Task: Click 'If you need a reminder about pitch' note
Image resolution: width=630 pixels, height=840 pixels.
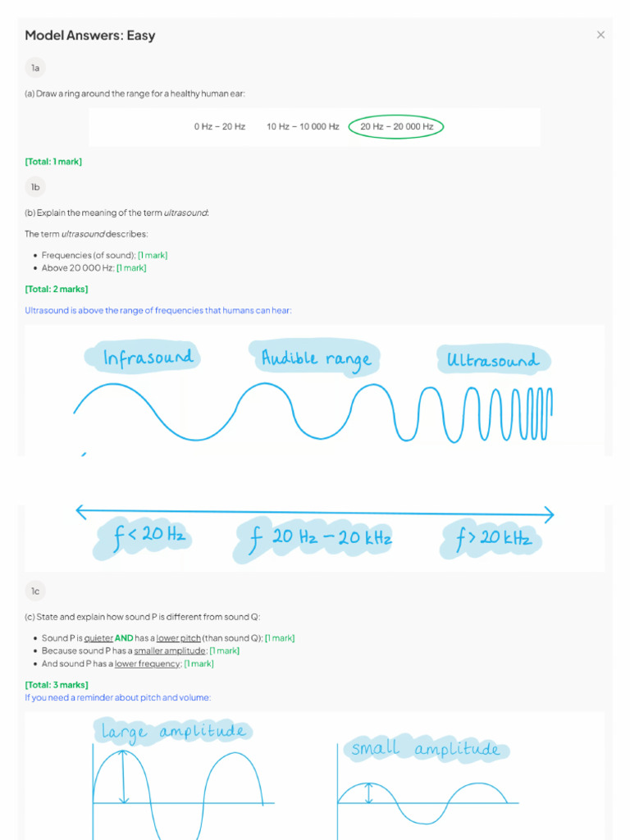Action: [x=118, y=697]
